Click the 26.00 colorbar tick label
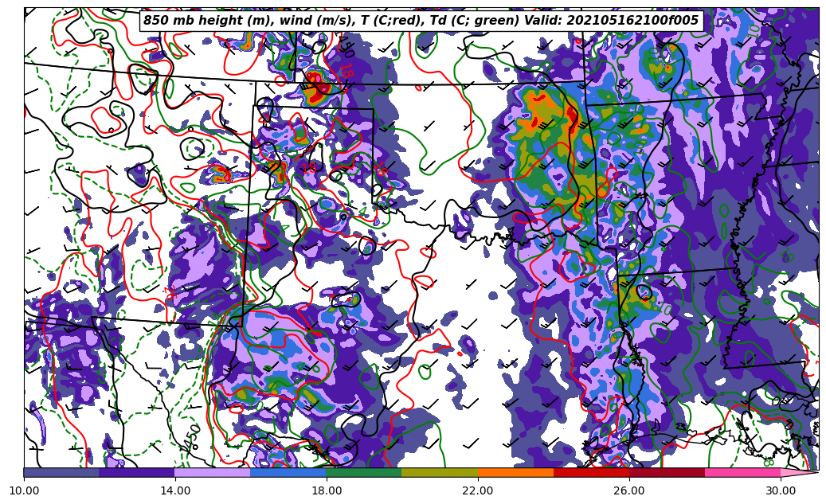Image resolution: width=826 pixels, height=504 pixels. click(629, 490)
